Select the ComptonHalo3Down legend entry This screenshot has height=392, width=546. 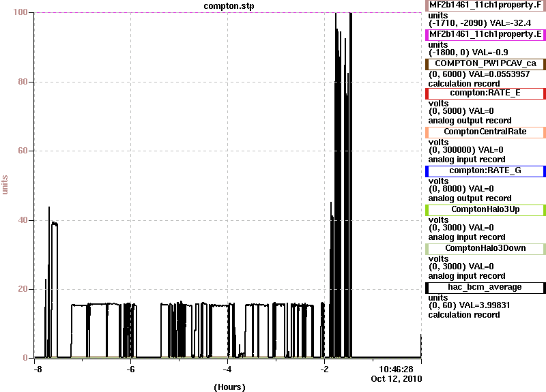(485, 248)
